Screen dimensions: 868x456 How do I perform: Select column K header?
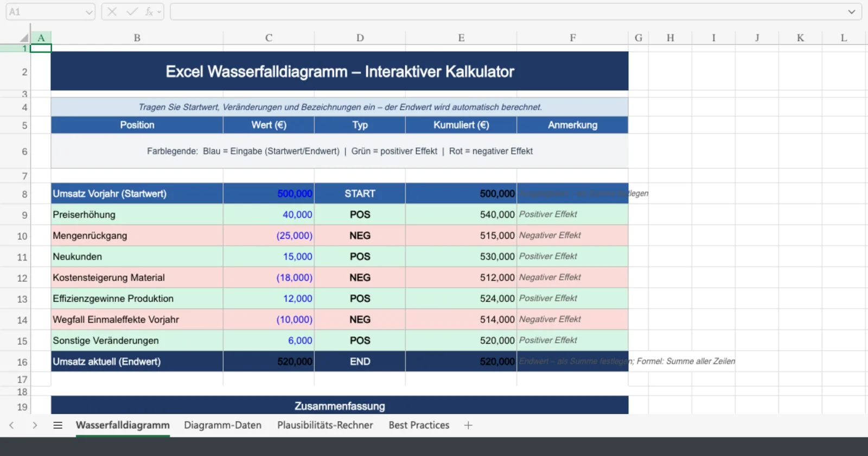pos(800,37)
